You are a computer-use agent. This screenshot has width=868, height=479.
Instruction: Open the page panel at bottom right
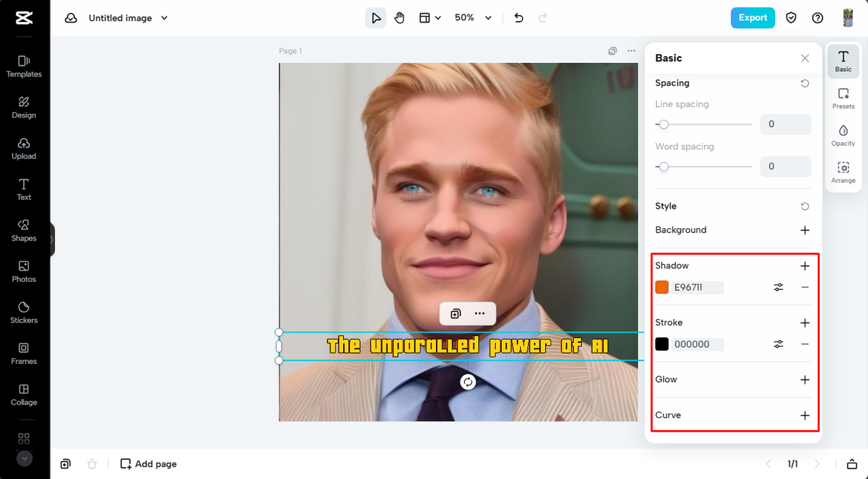[852, 464]
